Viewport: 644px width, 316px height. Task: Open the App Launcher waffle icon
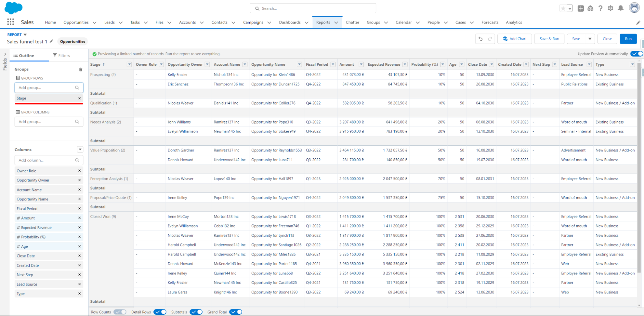(10, 22)
